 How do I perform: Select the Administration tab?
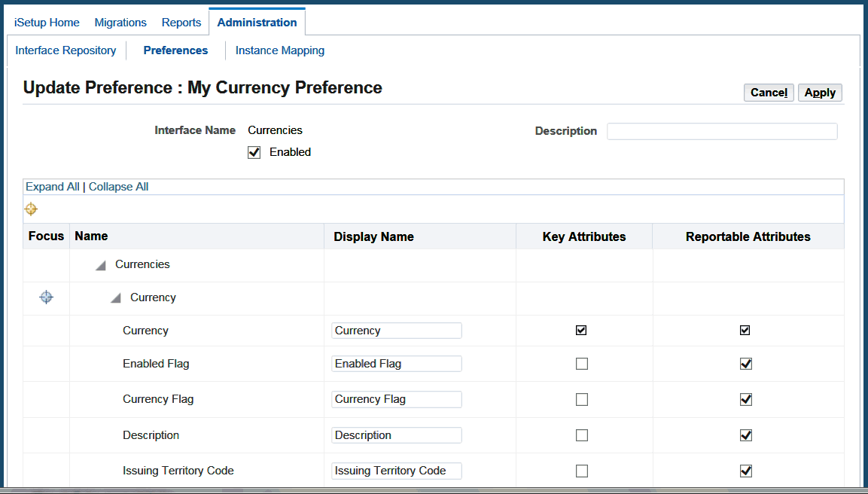click(257, 23)
